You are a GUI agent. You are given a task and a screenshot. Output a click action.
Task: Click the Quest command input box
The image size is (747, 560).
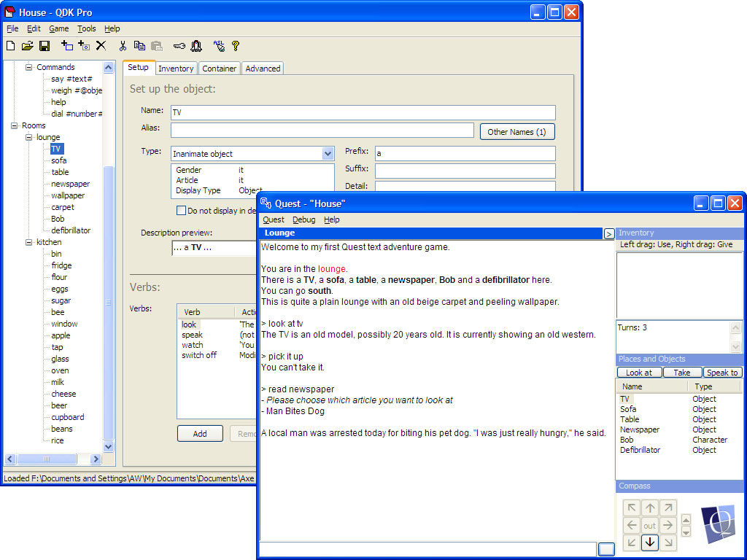427,548
